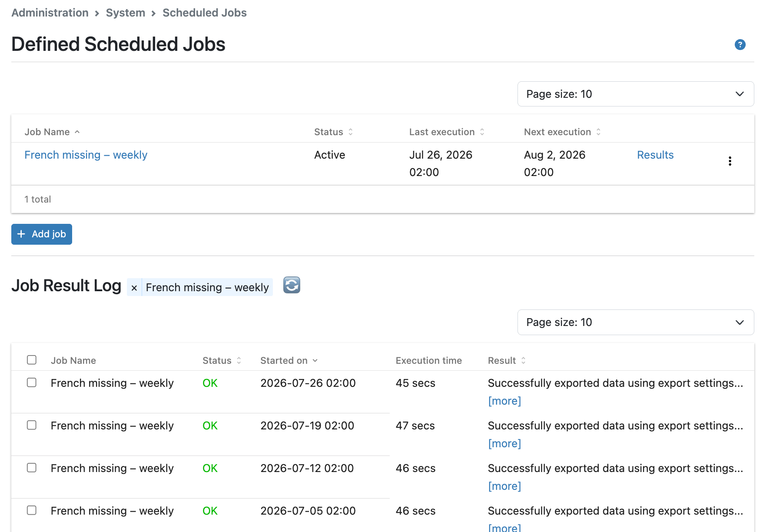
Task: Check the 2026-07-05 02:00 log row
Action: coord(32,510)
